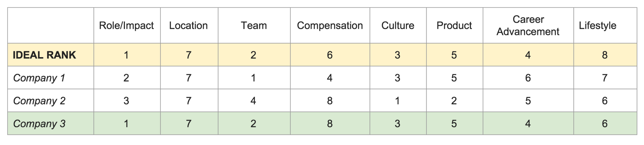Click the Role/Impact column header
Screen dimensions: 644x145
(126, 26)
